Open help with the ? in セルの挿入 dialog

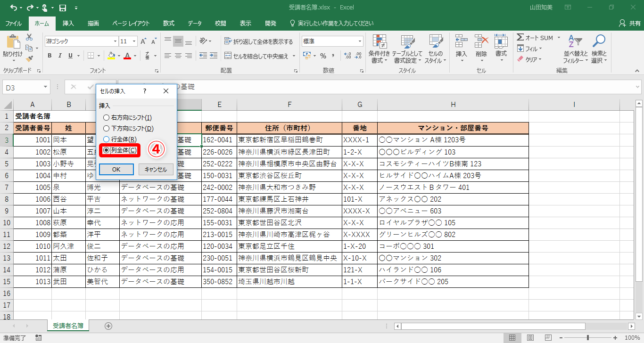[145, 90]
